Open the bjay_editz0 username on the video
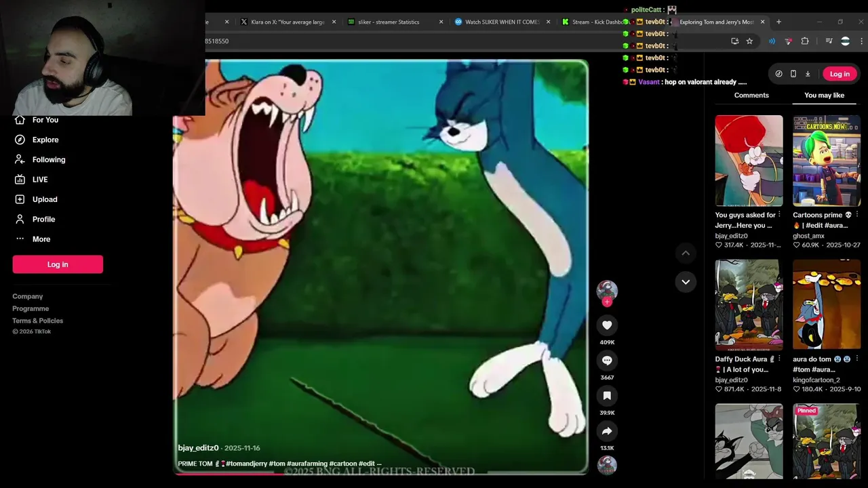The image size is (868, 488). [198, 448]
